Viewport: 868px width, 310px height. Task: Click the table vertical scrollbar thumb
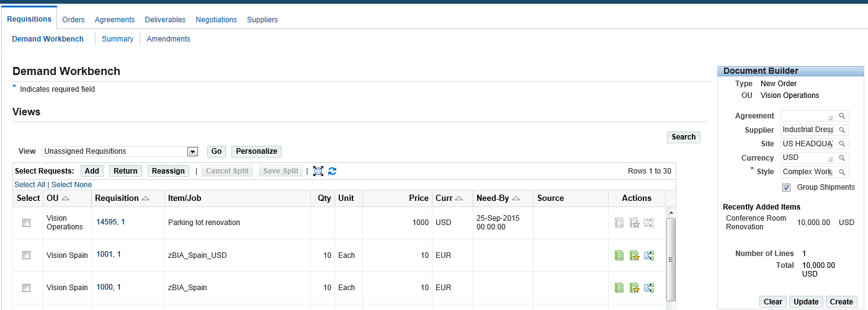670,261
